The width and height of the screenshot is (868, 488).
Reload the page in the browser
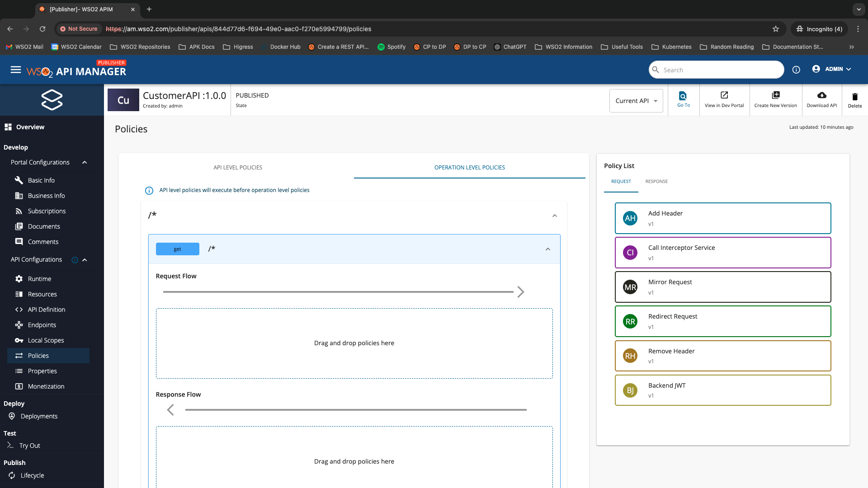[x=42, y=29]
